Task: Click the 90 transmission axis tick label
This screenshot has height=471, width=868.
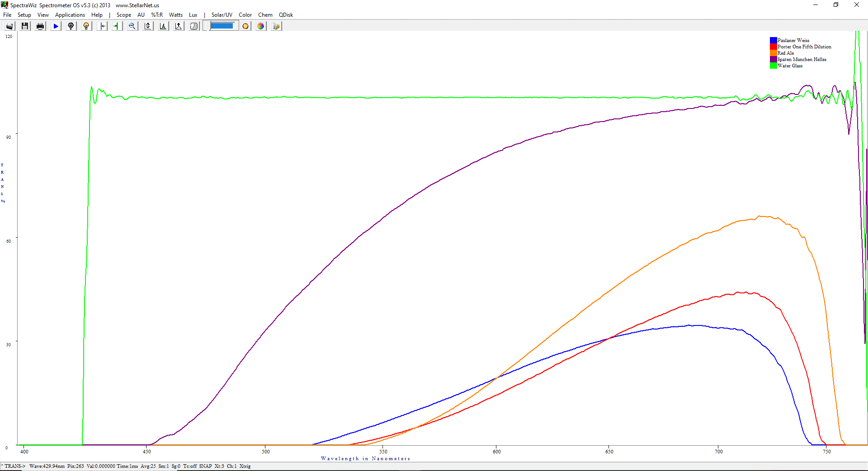Action: point(9,137)
